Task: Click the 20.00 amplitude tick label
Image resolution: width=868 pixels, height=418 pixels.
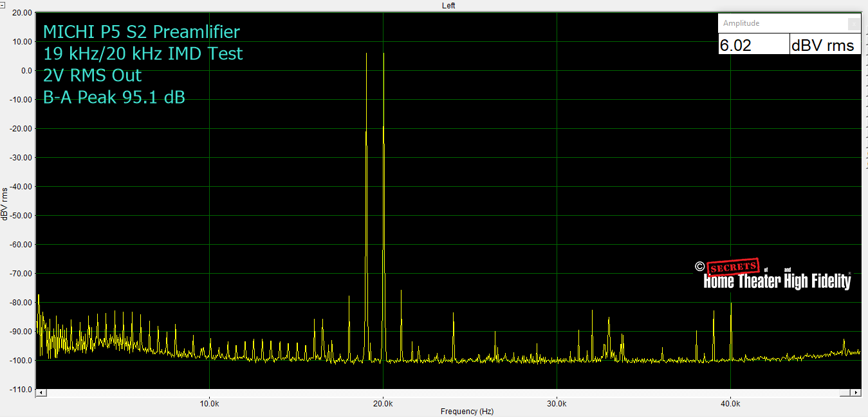Action: click(x=23, y=13)
